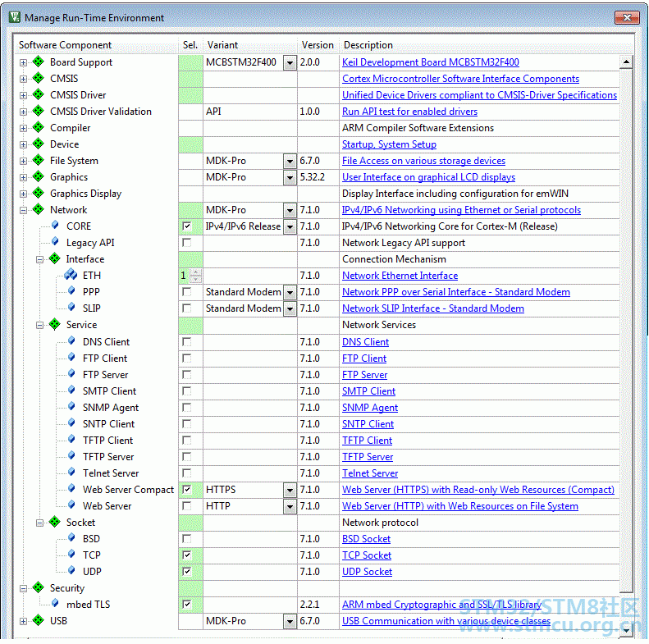Click the Manage Run-Time Environment title icon
This screenshot has width=649, height=644.
pos(15,17)
